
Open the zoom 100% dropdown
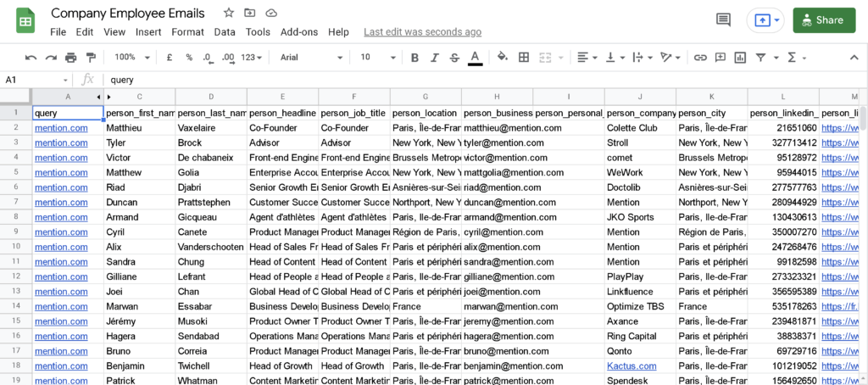(132, 57)
